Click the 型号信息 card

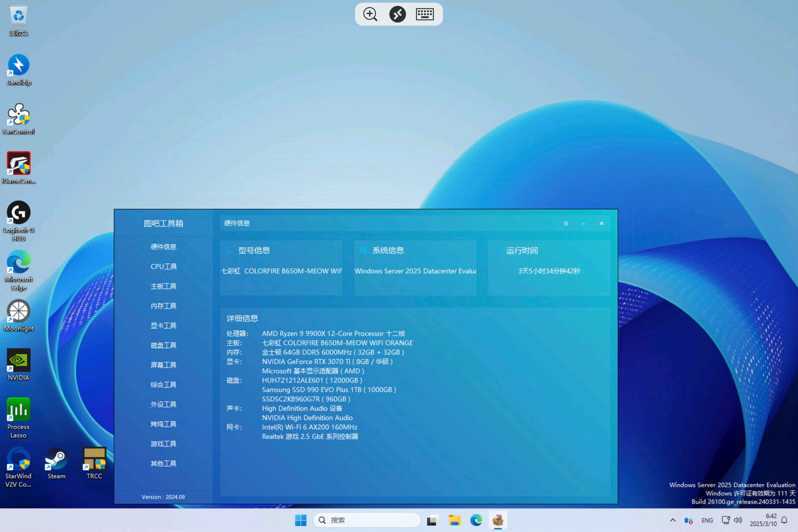281,268
